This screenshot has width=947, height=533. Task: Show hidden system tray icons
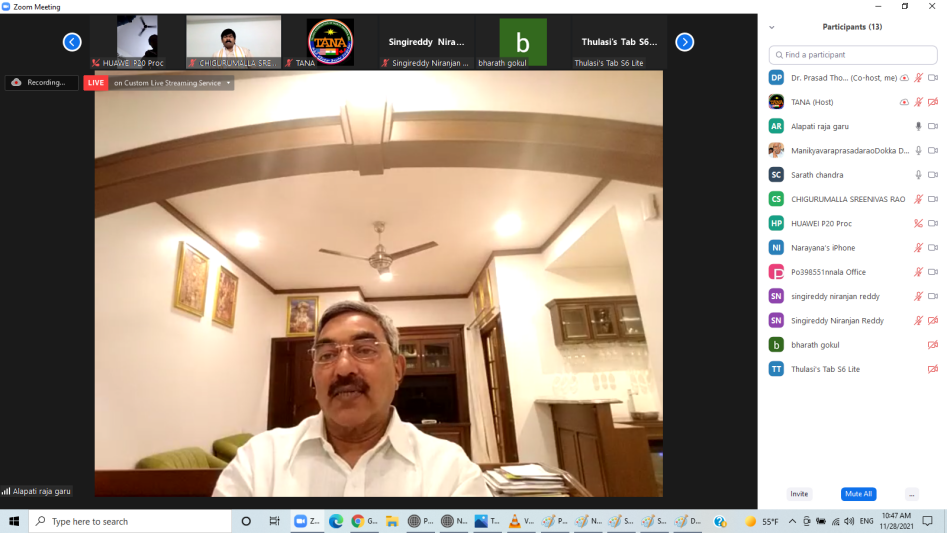point(792,521)
